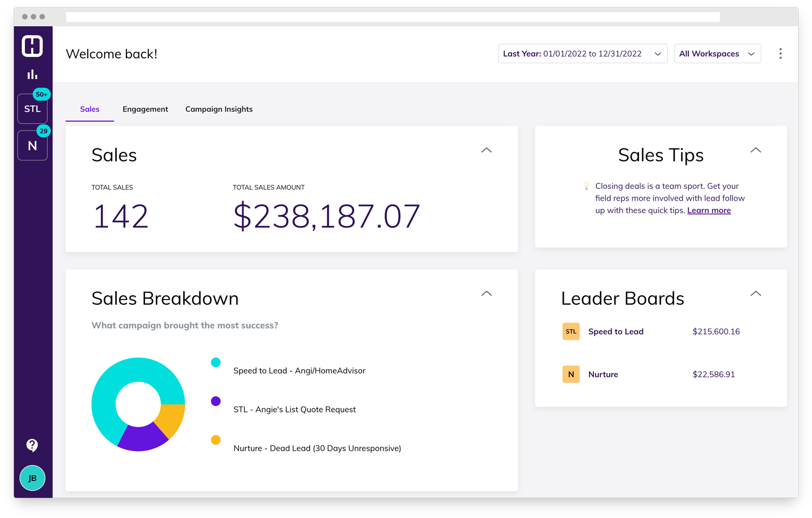The height and width of the screenshot is (518, 812).
Task: Follow the Learn more link
Action: 708,211
